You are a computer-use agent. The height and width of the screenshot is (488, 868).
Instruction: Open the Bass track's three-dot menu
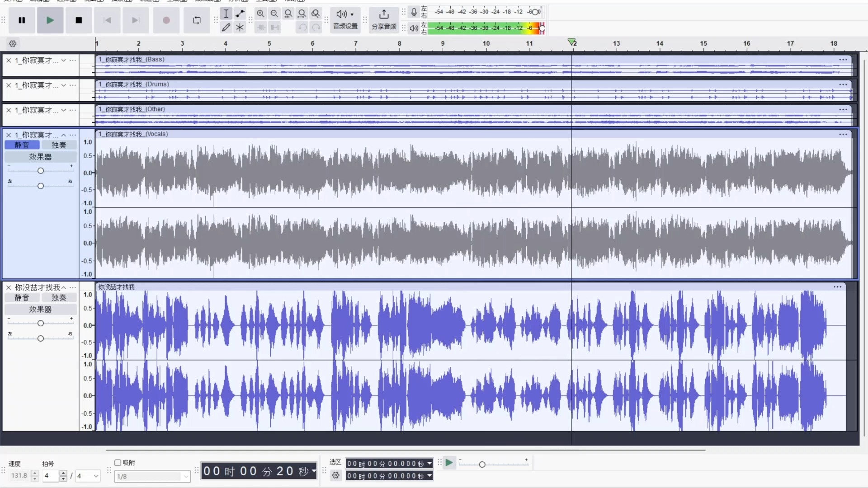pos(73,60)
